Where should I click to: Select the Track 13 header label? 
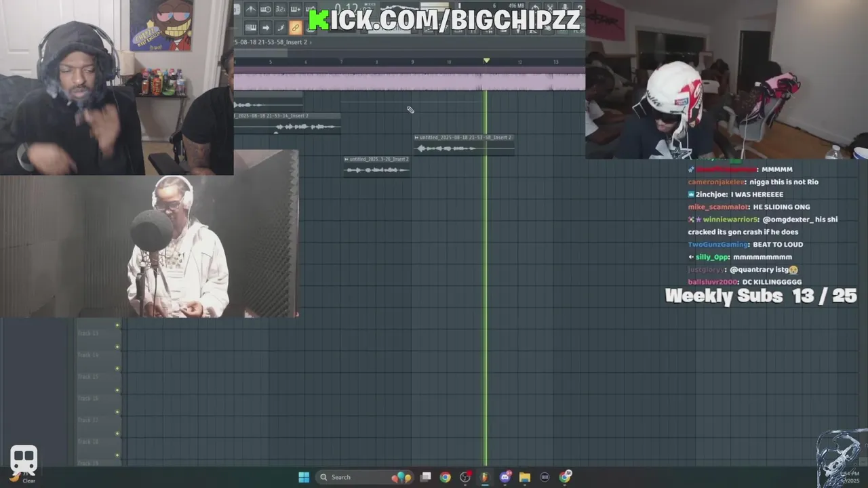[x=88, y=333]
